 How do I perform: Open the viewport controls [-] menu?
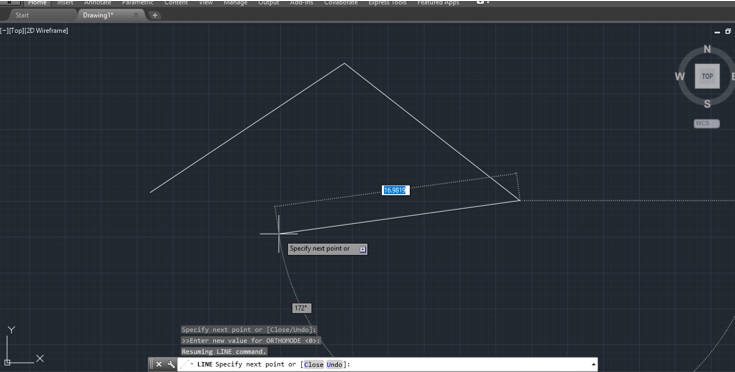pyautogui.click(x=3, y=30)
